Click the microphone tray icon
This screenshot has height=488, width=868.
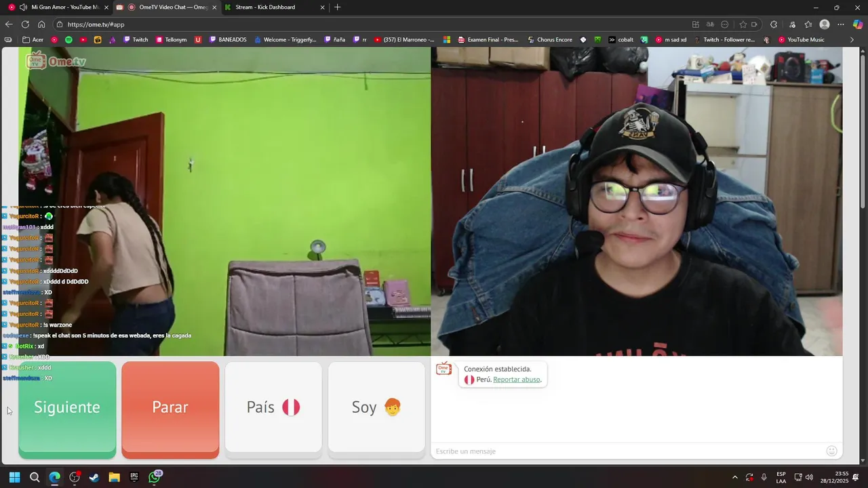pos(764,477)
